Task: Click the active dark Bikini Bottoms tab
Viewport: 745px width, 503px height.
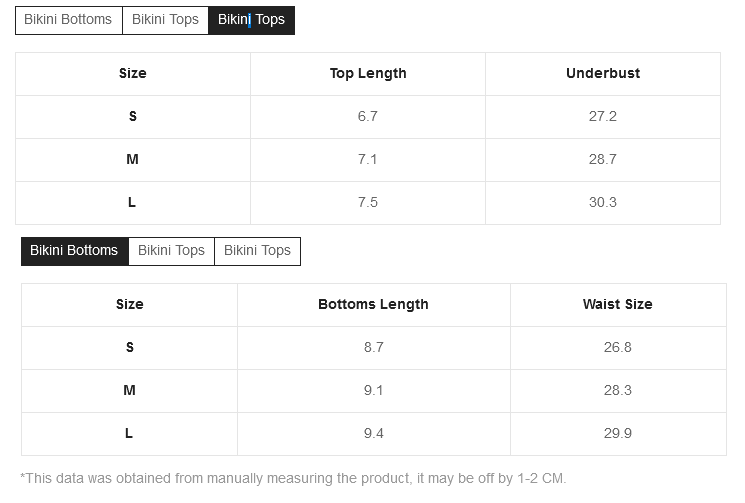Action: (75, 251)
